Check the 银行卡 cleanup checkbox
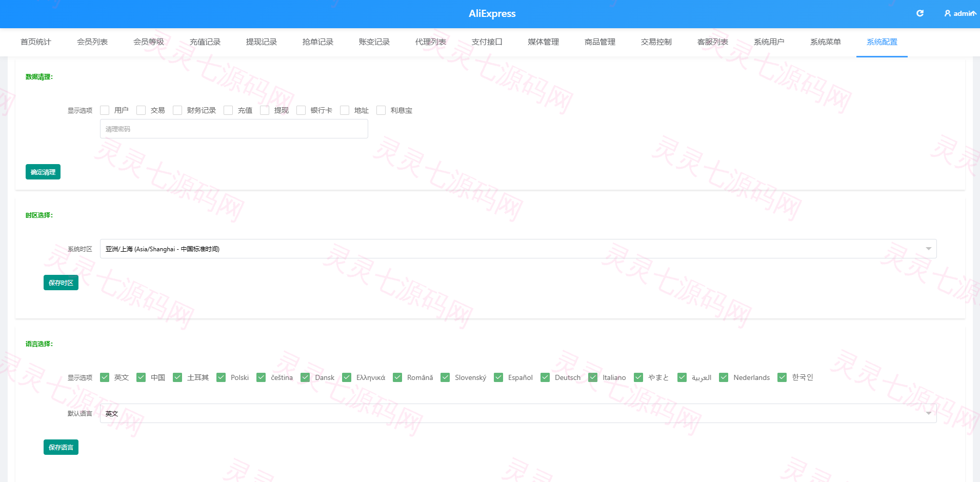 [301, 110]
